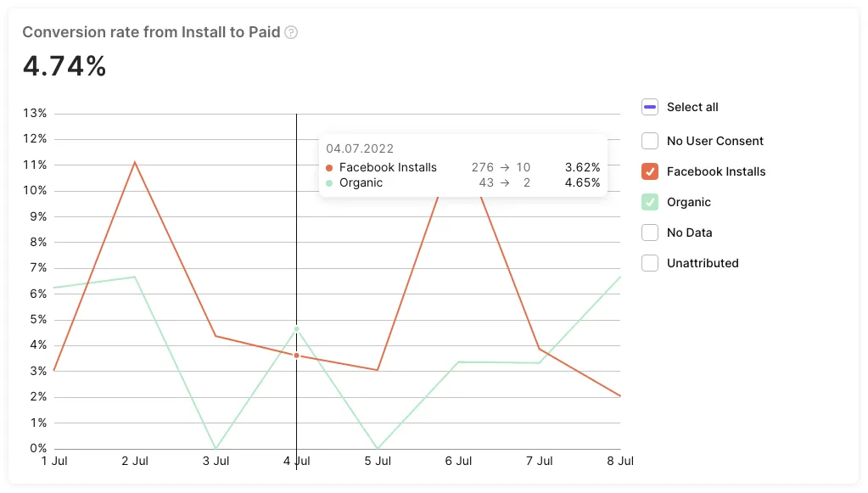Click the Unattributed legend label
868x493 pixels.
point(702,263)
